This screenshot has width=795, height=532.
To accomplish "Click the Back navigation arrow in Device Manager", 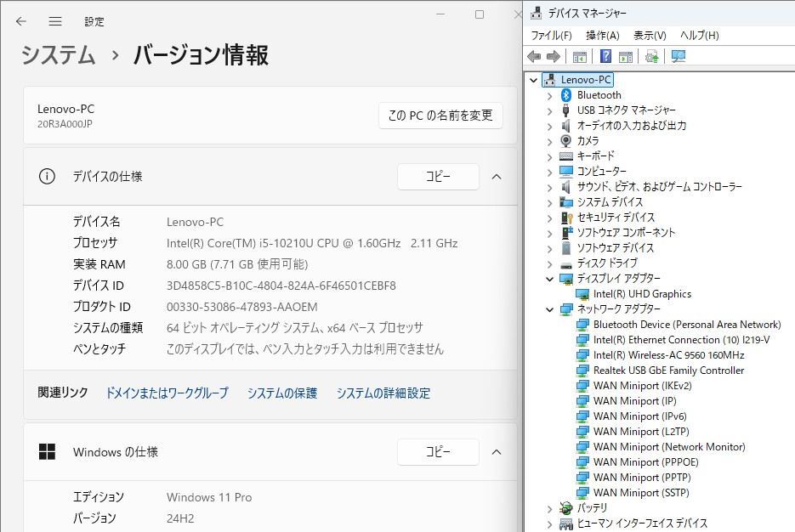I will [x=534, y=56].
